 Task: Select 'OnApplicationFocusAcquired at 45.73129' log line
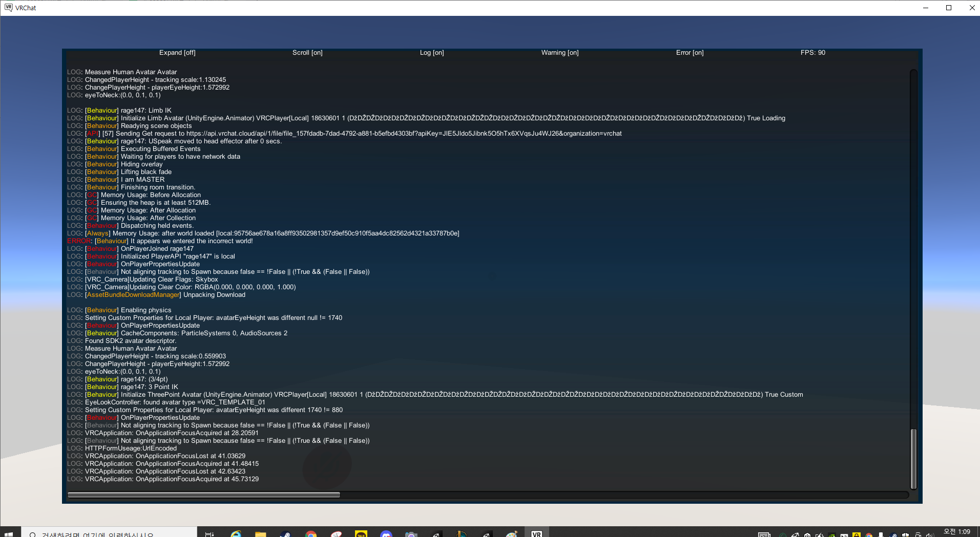pos(163,479)
